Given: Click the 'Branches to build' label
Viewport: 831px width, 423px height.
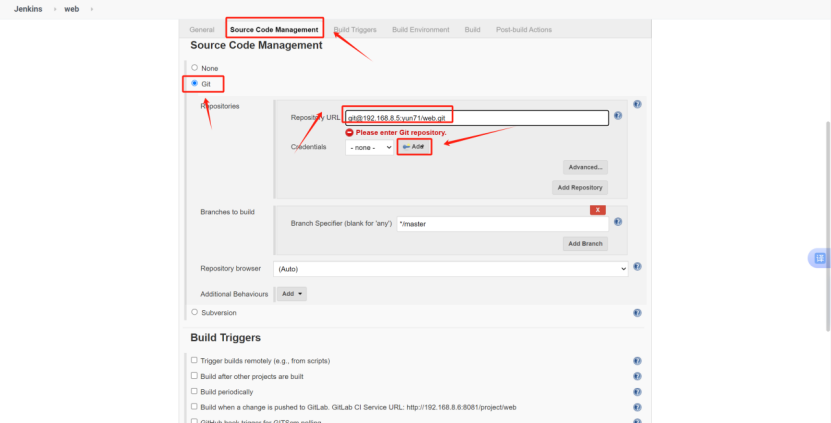Looking at the screenshot, I should click(227, 212).
